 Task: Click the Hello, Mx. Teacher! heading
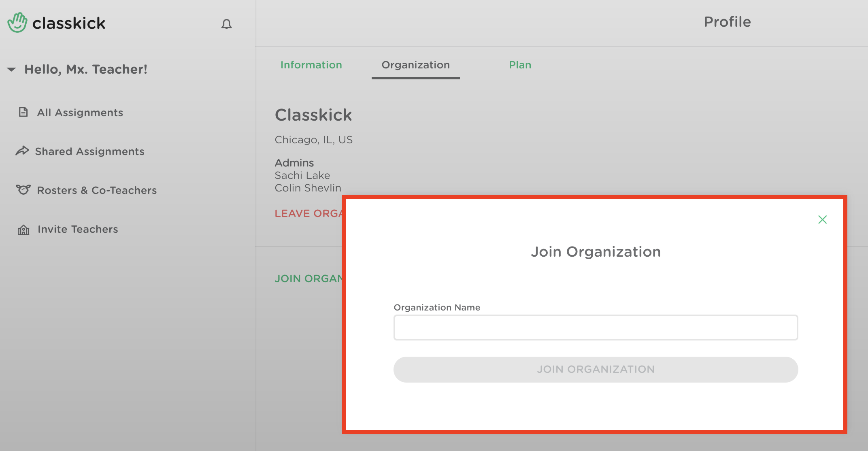pos(86,69)
